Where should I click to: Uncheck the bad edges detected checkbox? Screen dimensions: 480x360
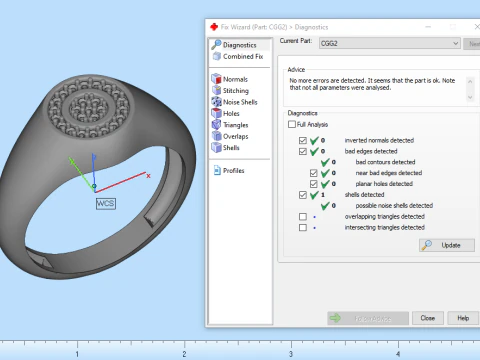303,151
